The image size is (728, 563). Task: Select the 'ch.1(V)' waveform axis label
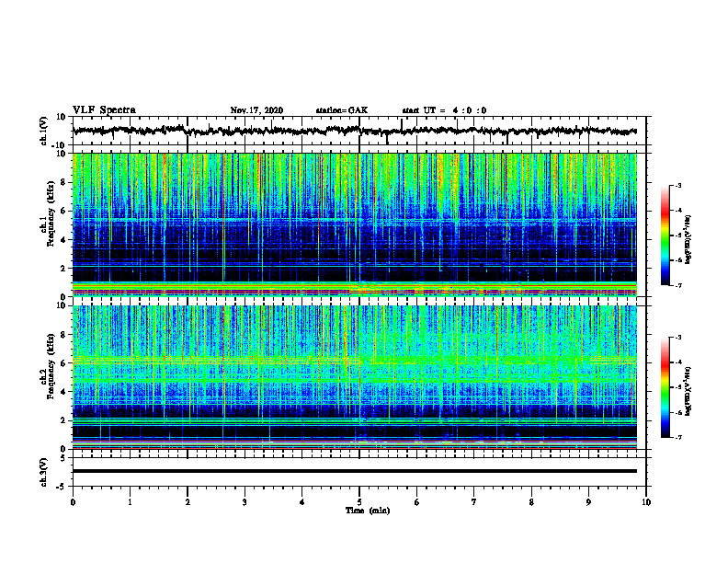tap(44, 131)
